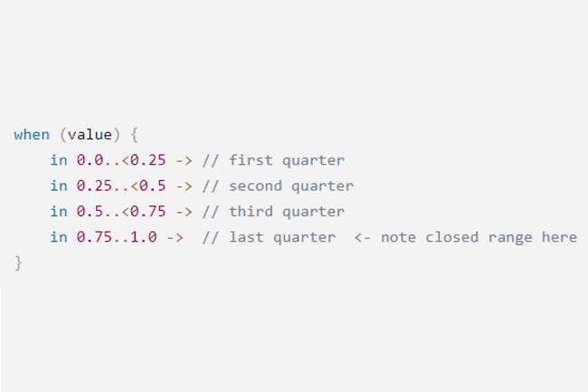Click the 'value' variable in parentheses

coord(90,135)
